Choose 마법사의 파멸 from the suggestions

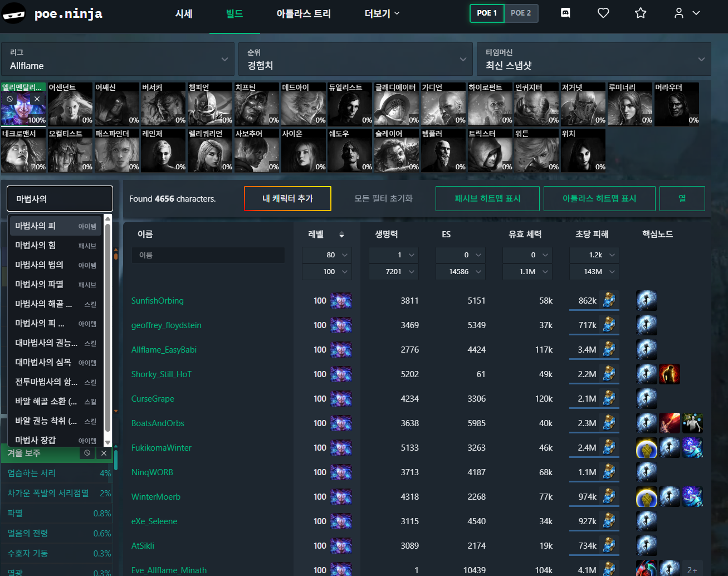pyautogui.click(x=56, y=285)
